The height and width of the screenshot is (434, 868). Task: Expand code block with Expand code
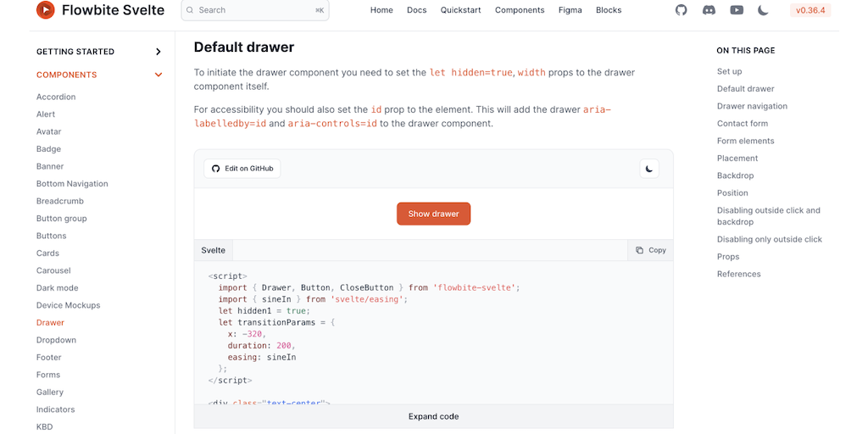(433, 416)
